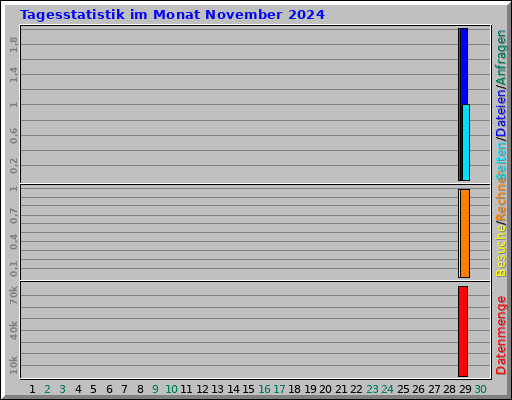Click day label 20 on the x-axis
The width and height of the screenshot is (512, 400).
pos(325,389)
